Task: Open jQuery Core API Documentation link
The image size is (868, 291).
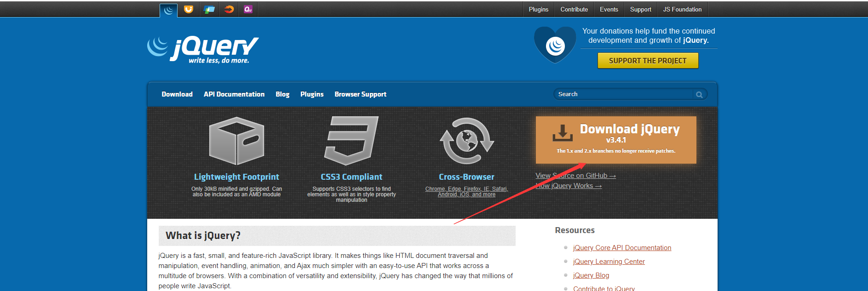Action: pos(622,248)
